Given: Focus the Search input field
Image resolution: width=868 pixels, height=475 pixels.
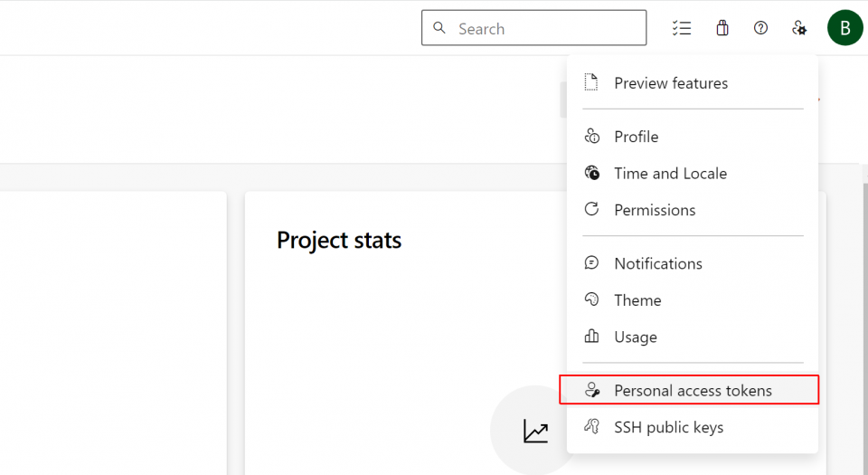Looking at the screenshot, I should coord(533,28).
